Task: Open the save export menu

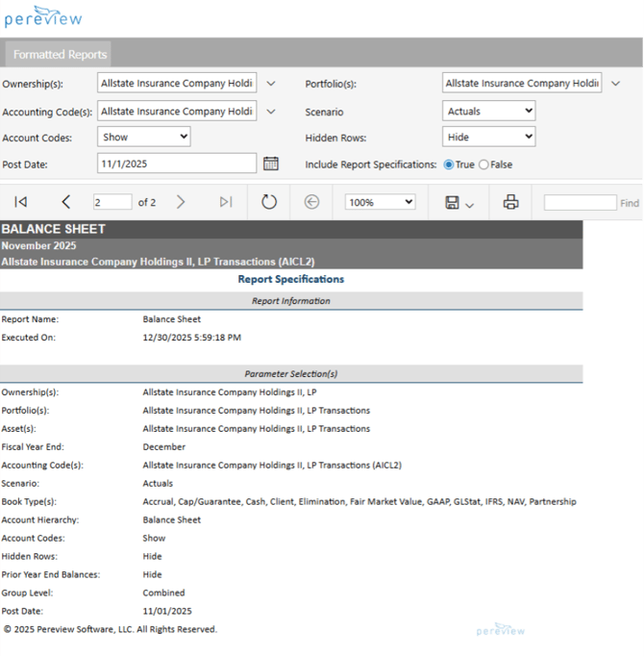Action: coord(458,203)
